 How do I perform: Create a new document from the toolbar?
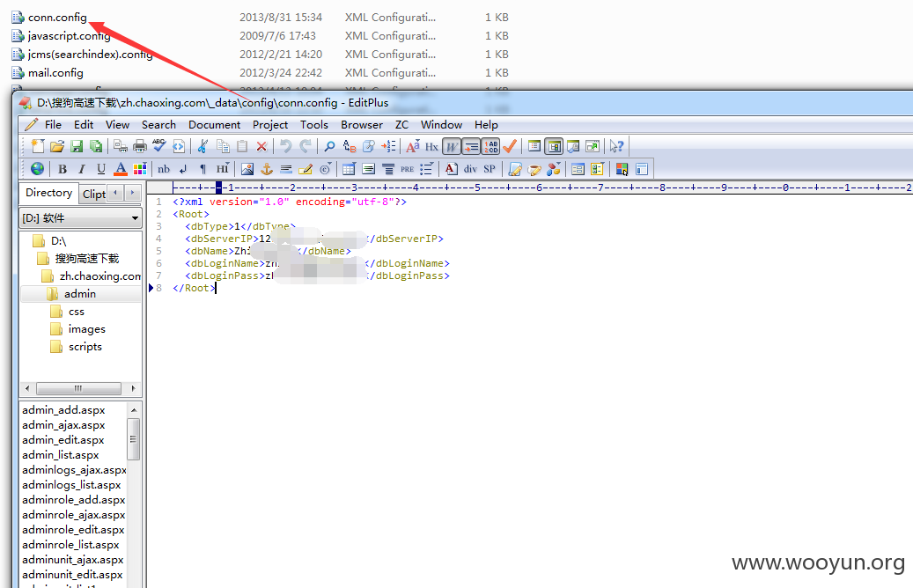coord(38,146)
